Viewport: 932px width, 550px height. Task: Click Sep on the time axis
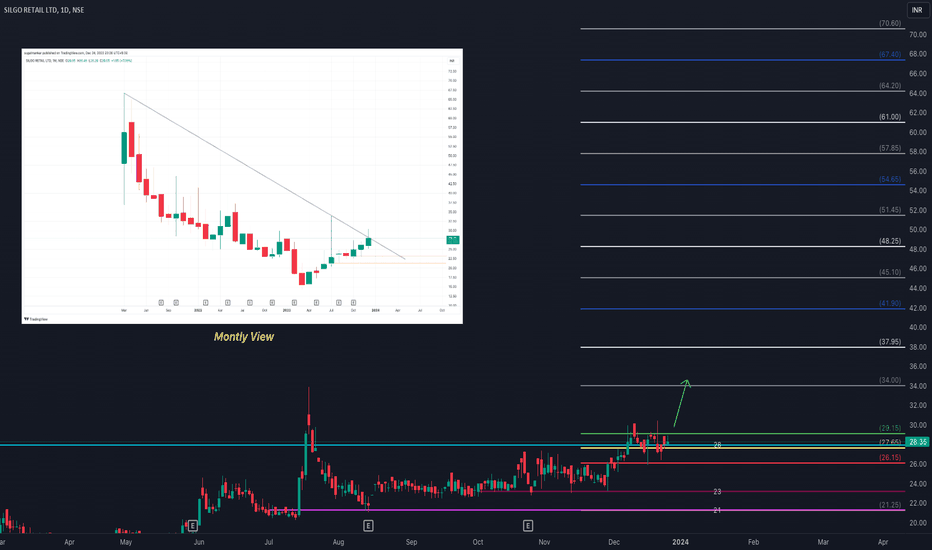point(411,542)
